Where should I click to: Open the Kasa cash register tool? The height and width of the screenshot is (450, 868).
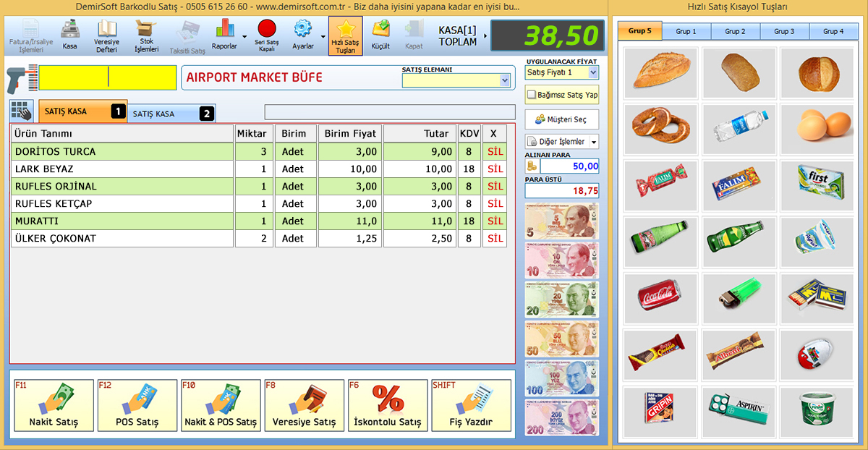(70, 34)
